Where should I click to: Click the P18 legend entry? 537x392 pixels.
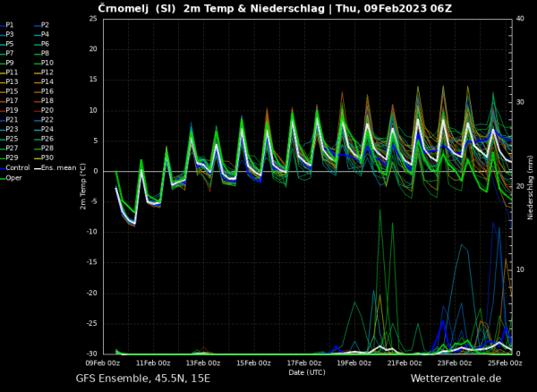click(44, 100)
